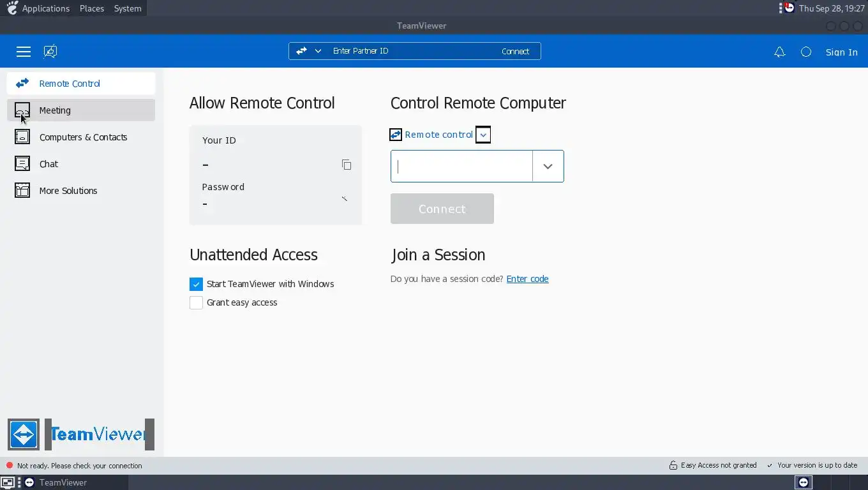Open the System menu
Image resolution: width=868 pixels, height=490 pixels.
pyautogui.click(x=128, y=8)
